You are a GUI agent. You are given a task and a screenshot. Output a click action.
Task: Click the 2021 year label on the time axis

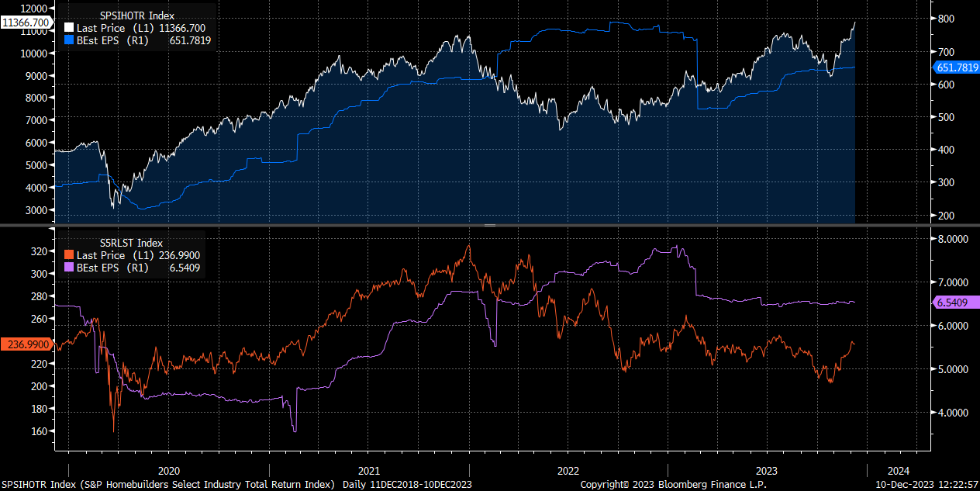point(369,471)
